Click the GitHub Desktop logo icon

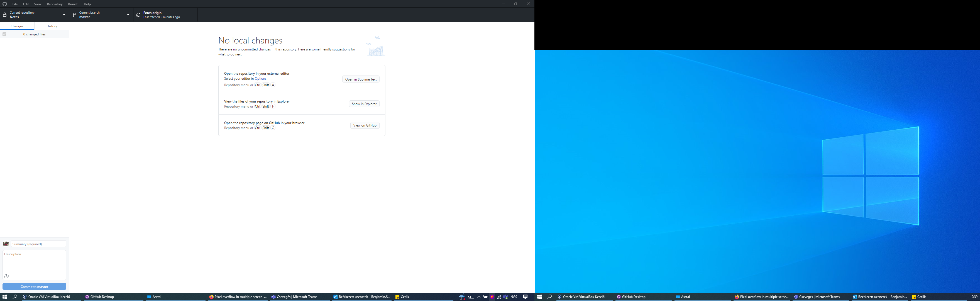[4, 4]
